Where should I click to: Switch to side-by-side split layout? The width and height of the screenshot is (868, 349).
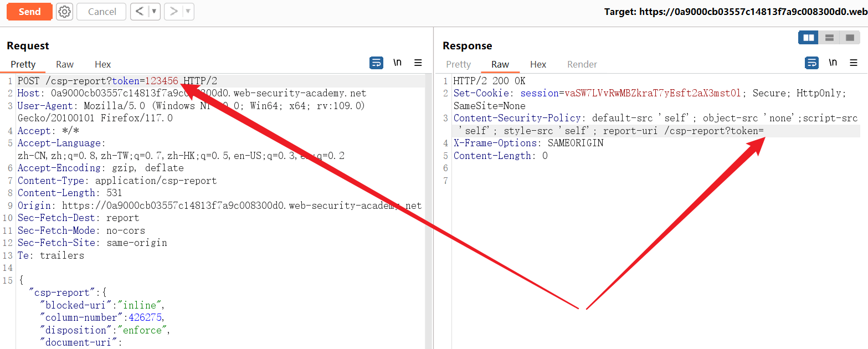(x=809, y=38)
